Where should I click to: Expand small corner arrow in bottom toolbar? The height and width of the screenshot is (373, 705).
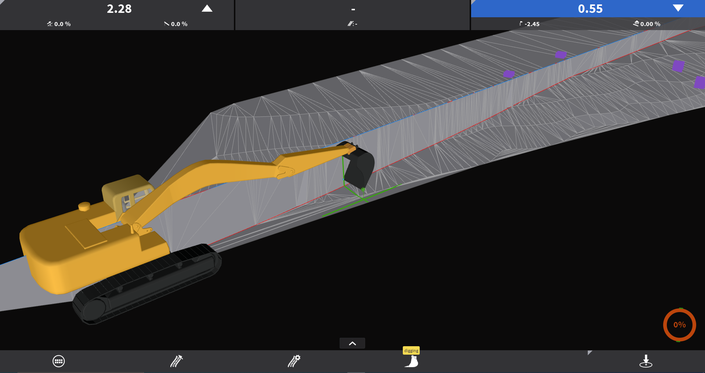point(589,353)
